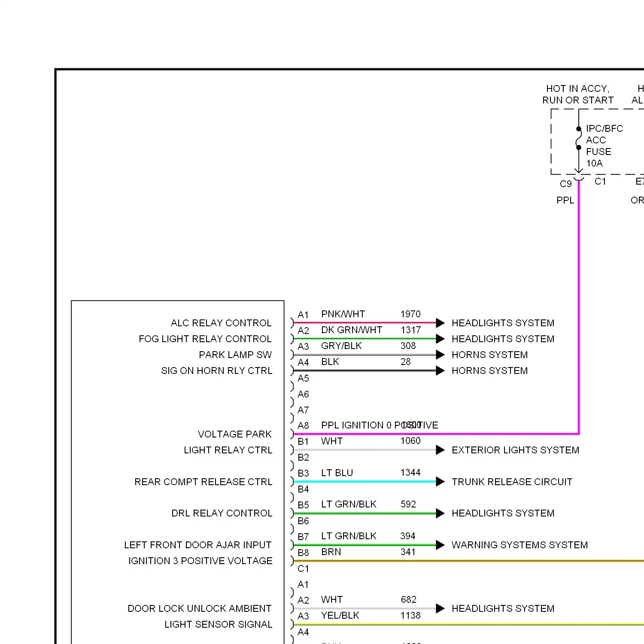
Task: Select FOG LIGHT RELAY CONTROL text
Action: 205,339
